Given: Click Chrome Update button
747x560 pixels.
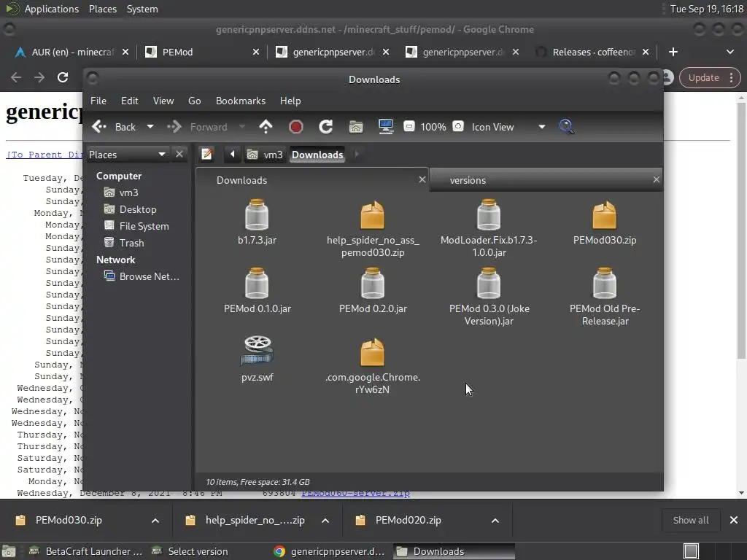Looking at the screenshot, I should point(709,77).
